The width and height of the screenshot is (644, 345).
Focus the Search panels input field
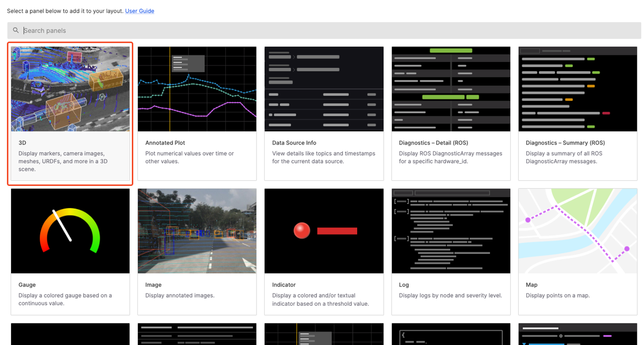point(324,30)
